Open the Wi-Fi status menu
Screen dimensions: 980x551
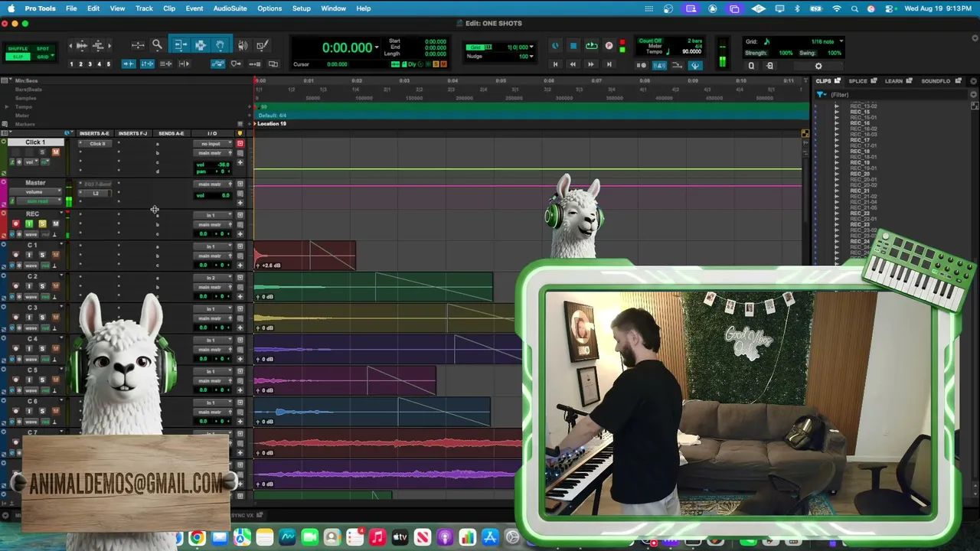coord(836,8)
